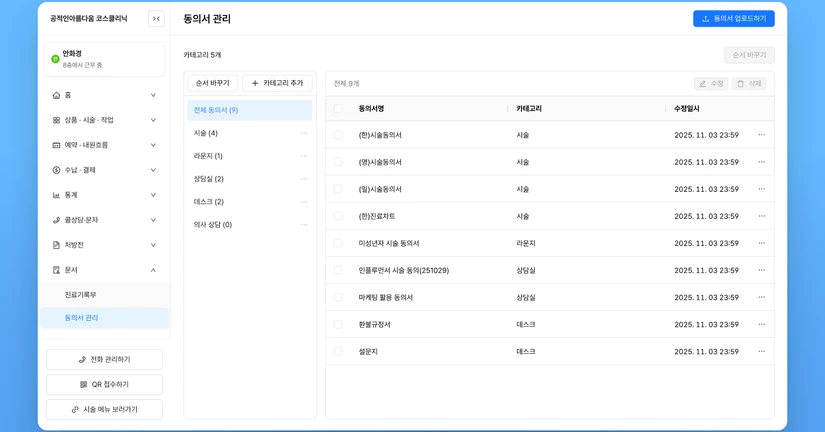Expand the 콜상담·문자 menu chevron
This screenshot has width=825, height=432.
pyautogui.click(x=153, y=220)
